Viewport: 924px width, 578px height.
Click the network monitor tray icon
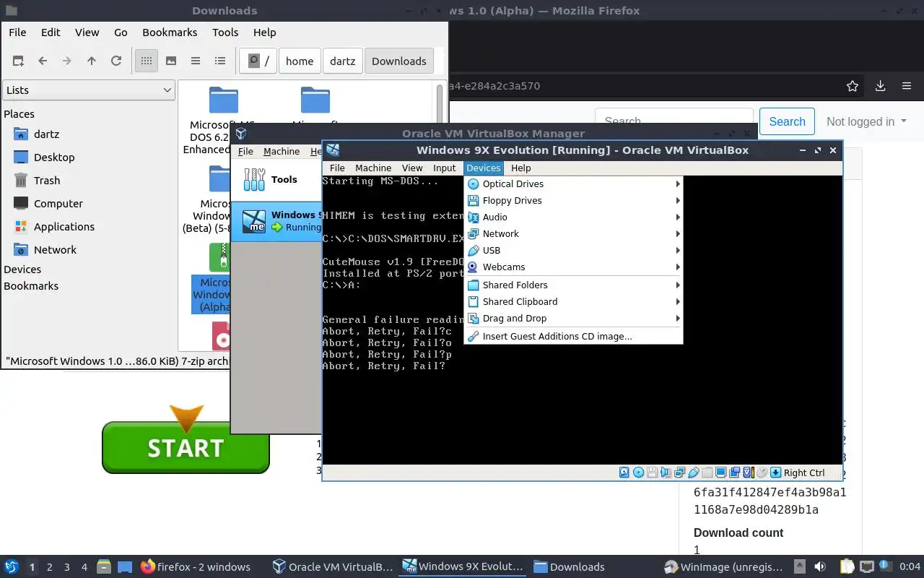pos(867,567)
